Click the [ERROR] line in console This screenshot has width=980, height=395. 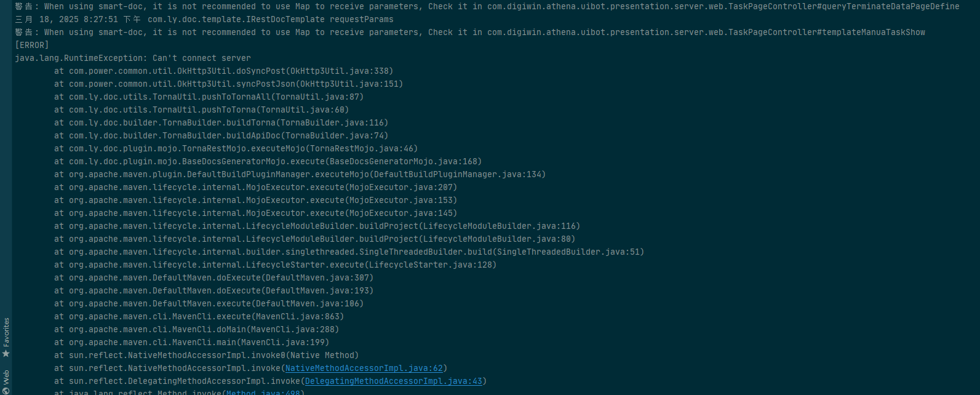(x=32, y=45)
